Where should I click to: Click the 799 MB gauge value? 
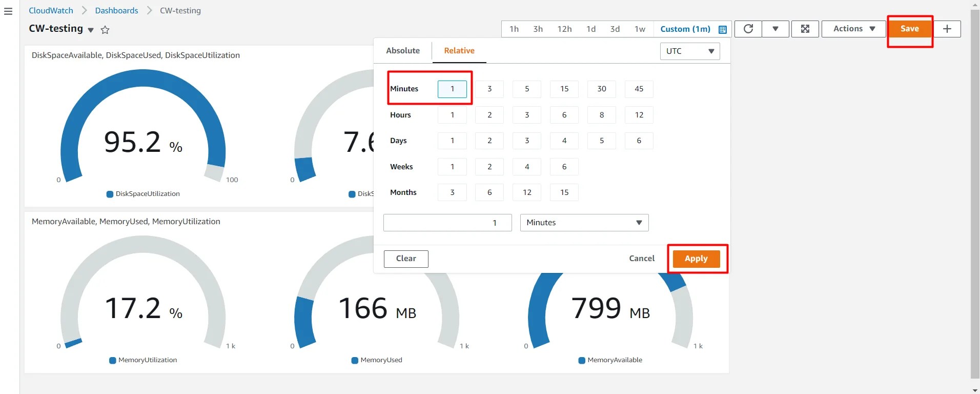(610, 308)
